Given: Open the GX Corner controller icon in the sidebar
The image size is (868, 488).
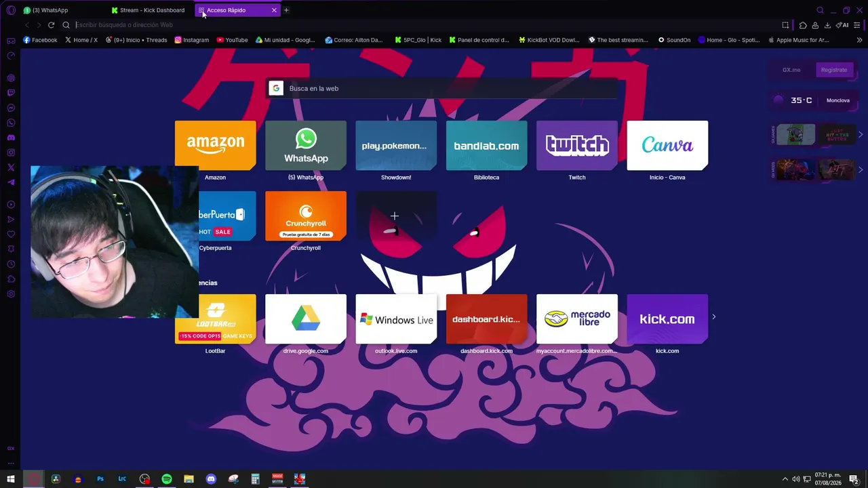Looking at the screenshot, I should (x=11, y=41).
